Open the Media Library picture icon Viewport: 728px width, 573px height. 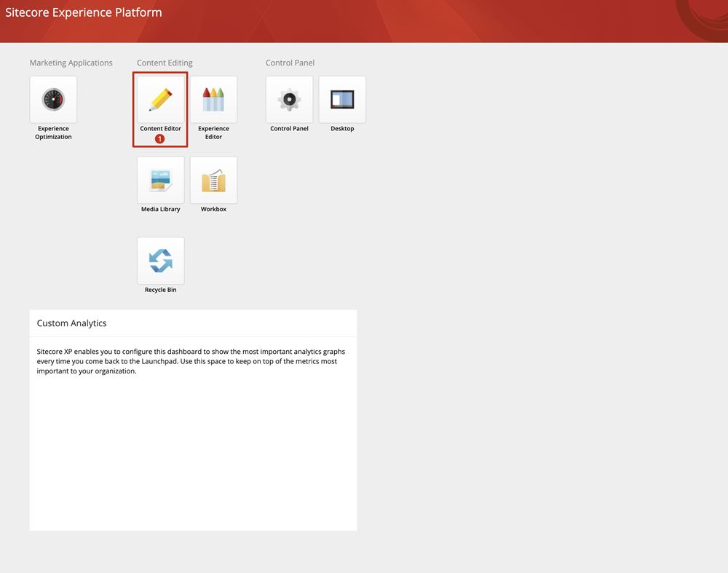tap(160, 180)
